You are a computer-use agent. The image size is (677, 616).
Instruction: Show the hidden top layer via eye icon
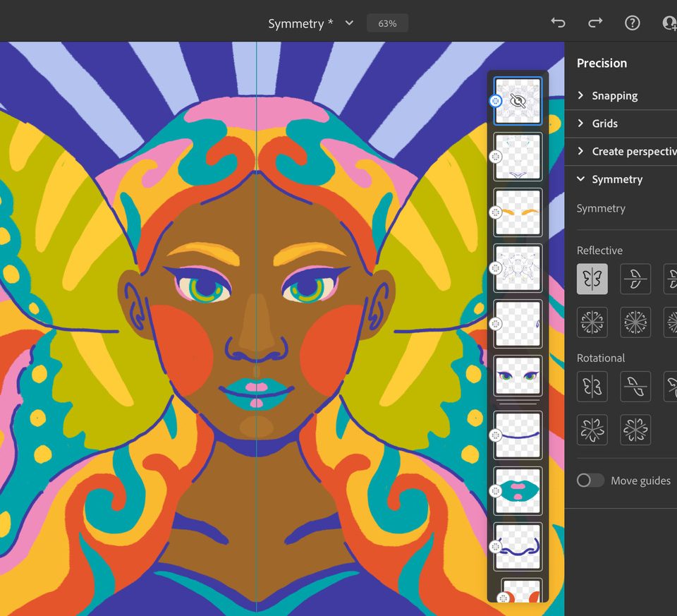pos(518,101)
